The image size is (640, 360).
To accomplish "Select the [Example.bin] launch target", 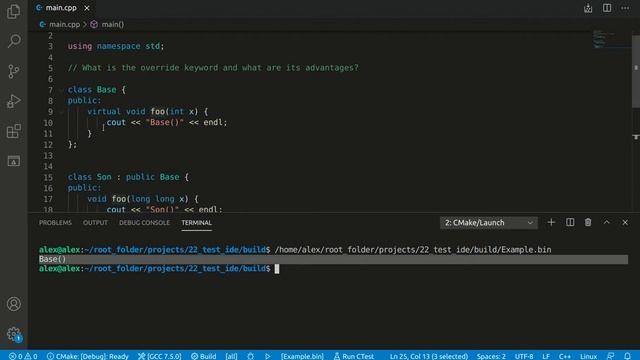I will (302, 356).
